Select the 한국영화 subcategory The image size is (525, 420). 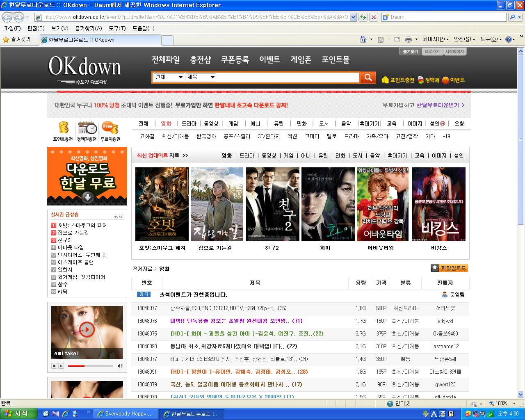pyautogui.click(x=206, y=136)
